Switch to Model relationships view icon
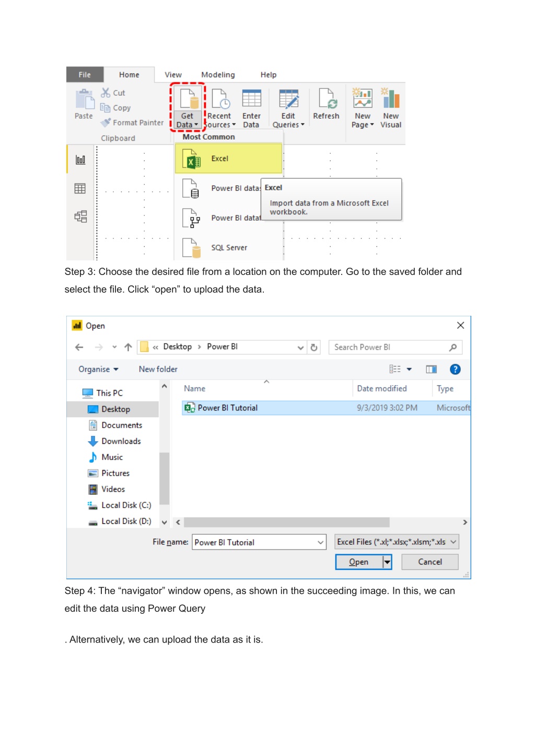Image resolution: width=535 pixels, height=756 pixels. [x=80, y=216]
